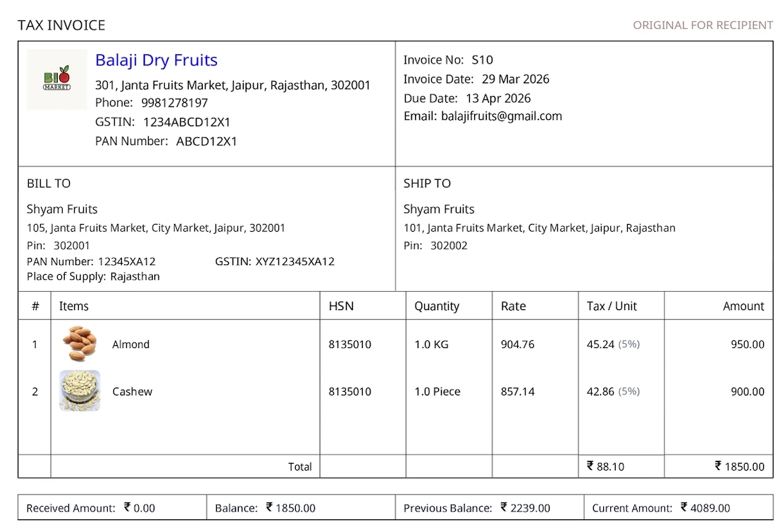Select the Cashew product thumbnail

point(79,392)
